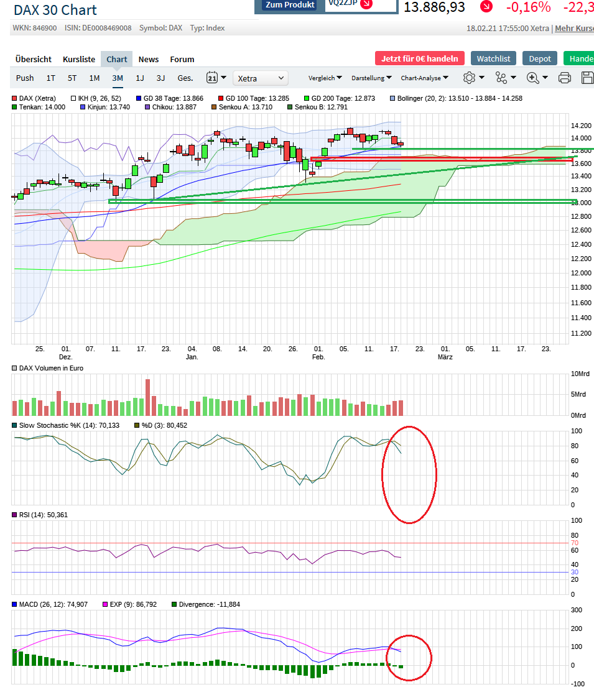This screenshot has width=594, height=700.
Task: Select the 1M time range
Action: point(95,78)
